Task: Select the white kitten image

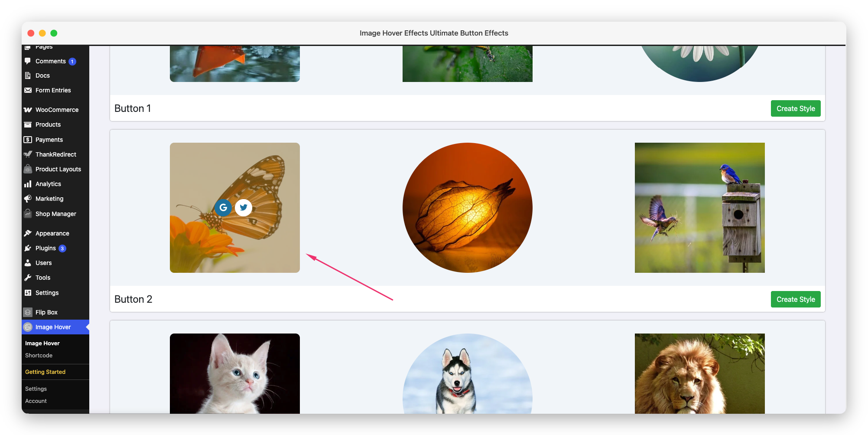Action: point(235,373)
